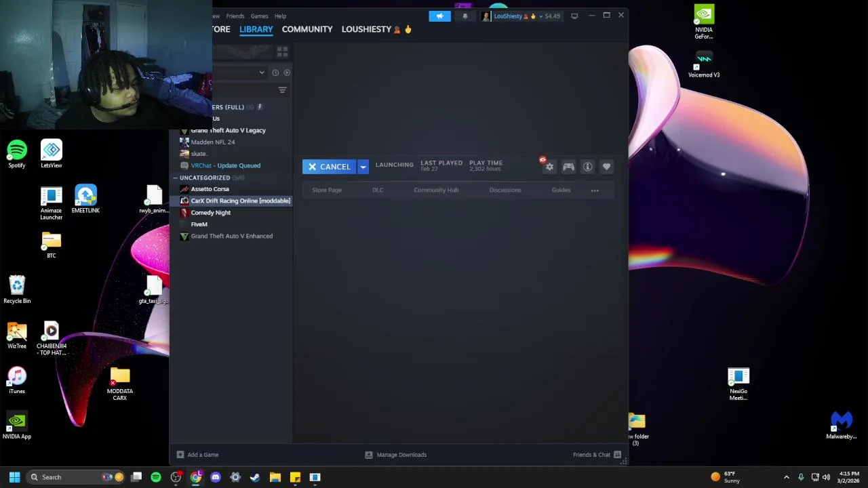Open Malwarebytes desktop shortcut
The width and height of the screenshot is (868, 488).
(842, 426)
